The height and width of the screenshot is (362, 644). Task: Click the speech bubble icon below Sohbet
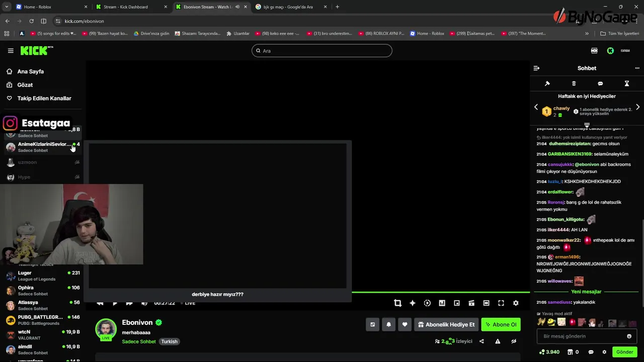600,83
